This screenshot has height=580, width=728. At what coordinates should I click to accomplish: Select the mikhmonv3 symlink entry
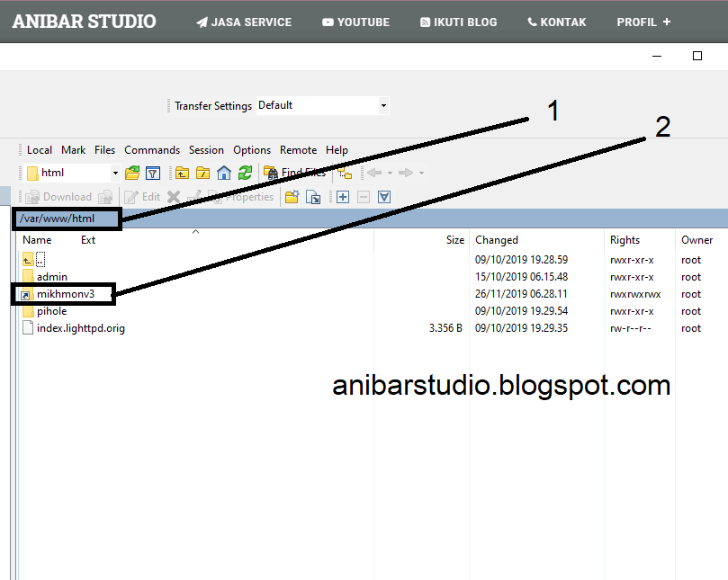58,294
